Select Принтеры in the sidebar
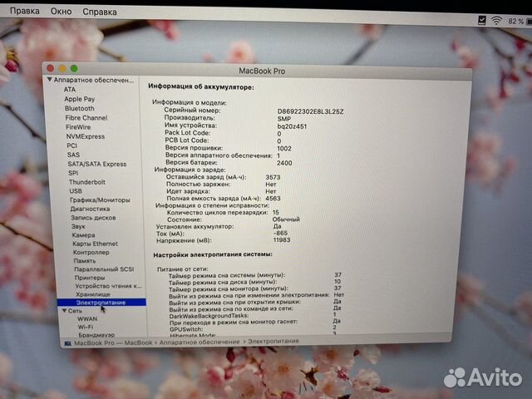This screenshot has width=532, height=399. click(90, 278)
